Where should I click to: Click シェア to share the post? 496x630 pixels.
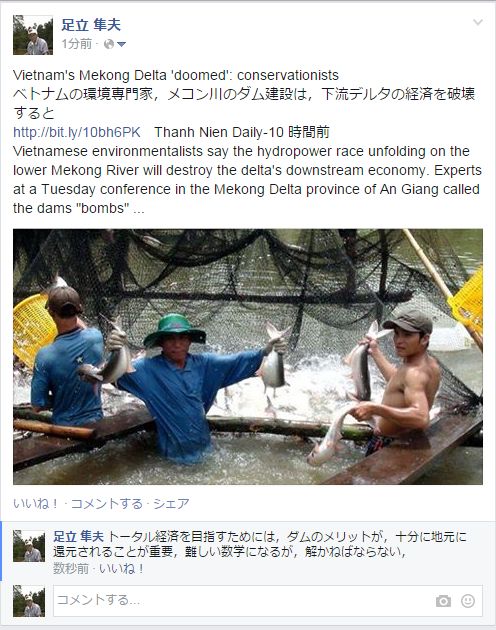coord(171,503)
